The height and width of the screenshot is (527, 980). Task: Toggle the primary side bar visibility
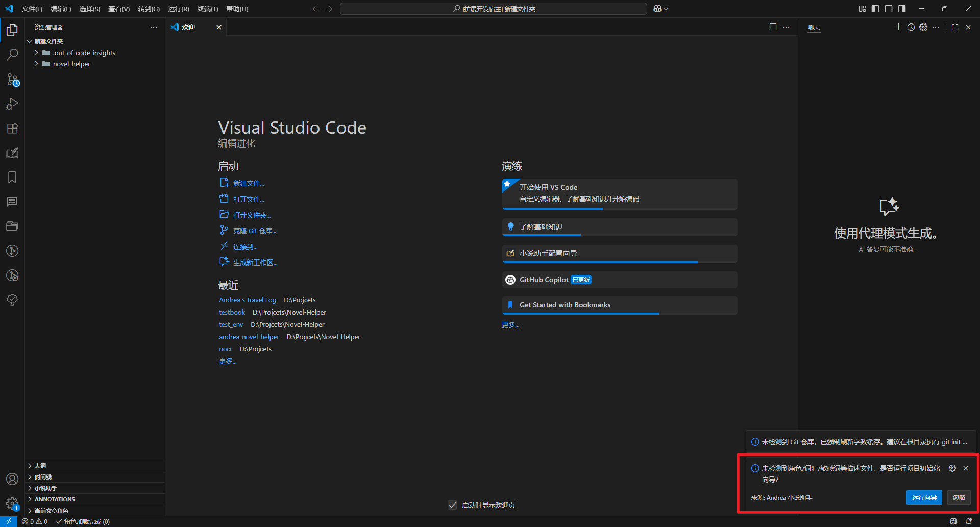click(x=875, y=9)
